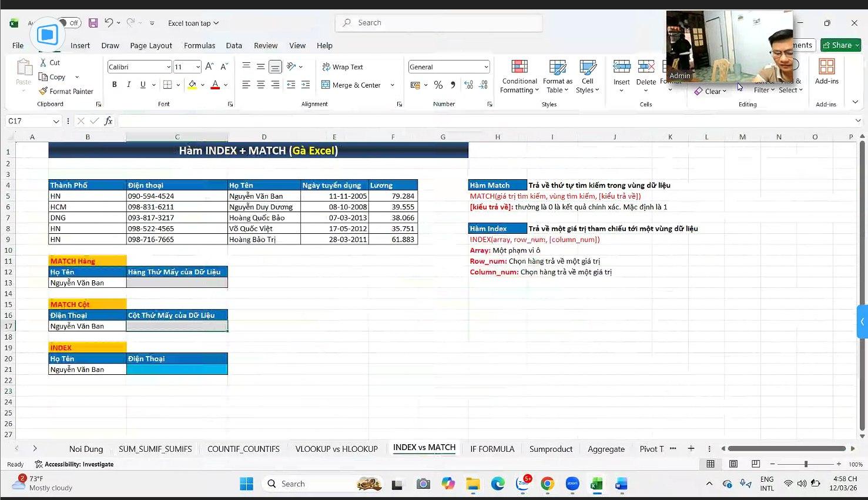Image resolution: width=868 pixels, height=500 pixels.
Task: Click Accessibility: Investigate in status bar
Action: (x=74, y=464)
